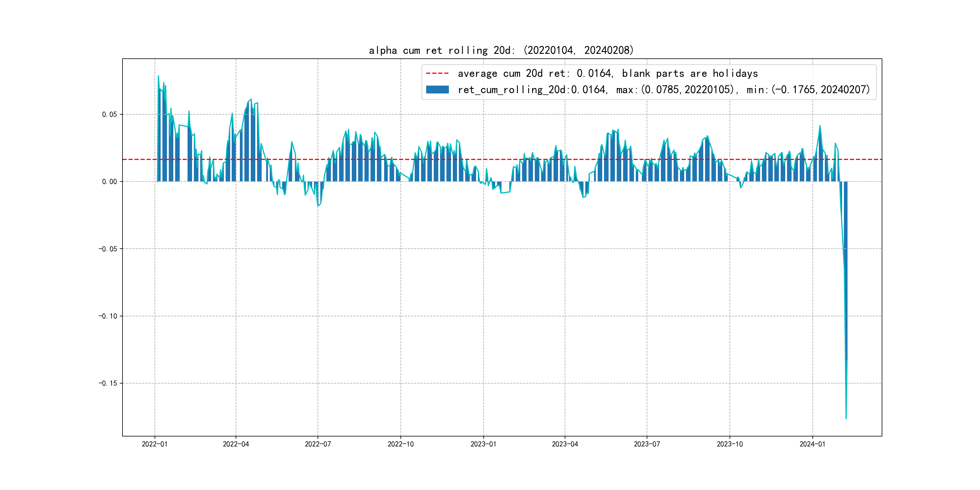
Task: Click the 2024-01 x-axis tick label
Action: coord(812,444)
